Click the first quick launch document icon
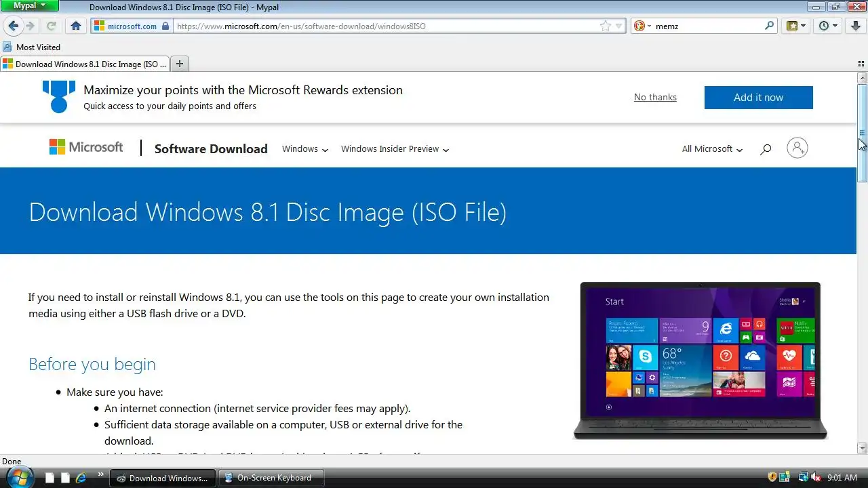This screenshot has height=488, width=868. pyautogui.click(x=50, y=478)
